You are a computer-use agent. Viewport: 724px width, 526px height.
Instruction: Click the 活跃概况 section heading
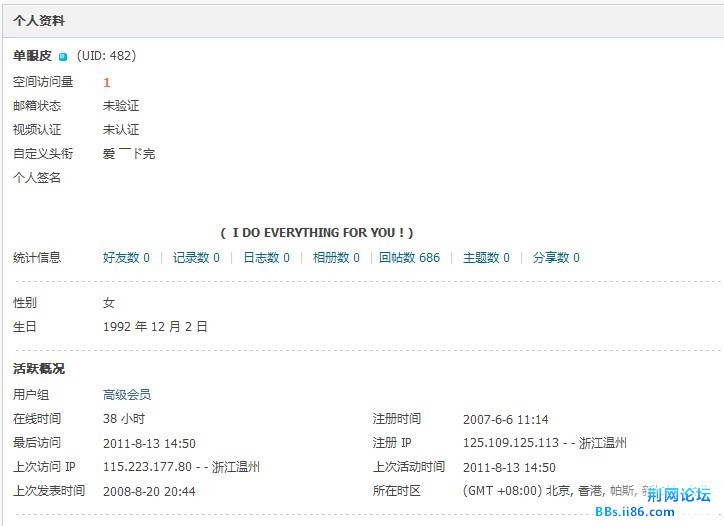tap(39, 369)
